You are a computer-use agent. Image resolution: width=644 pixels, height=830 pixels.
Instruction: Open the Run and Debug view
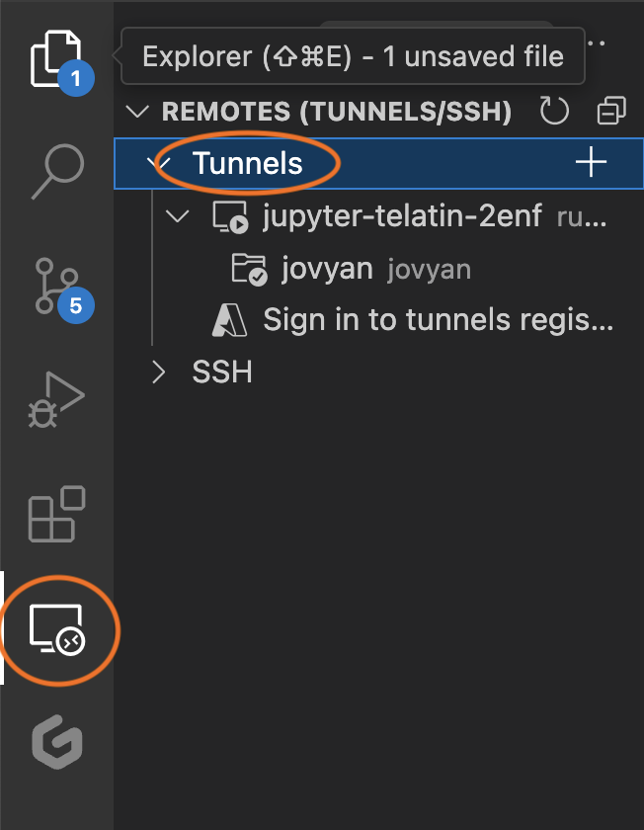pyautogui.click(x=56, y=400)
